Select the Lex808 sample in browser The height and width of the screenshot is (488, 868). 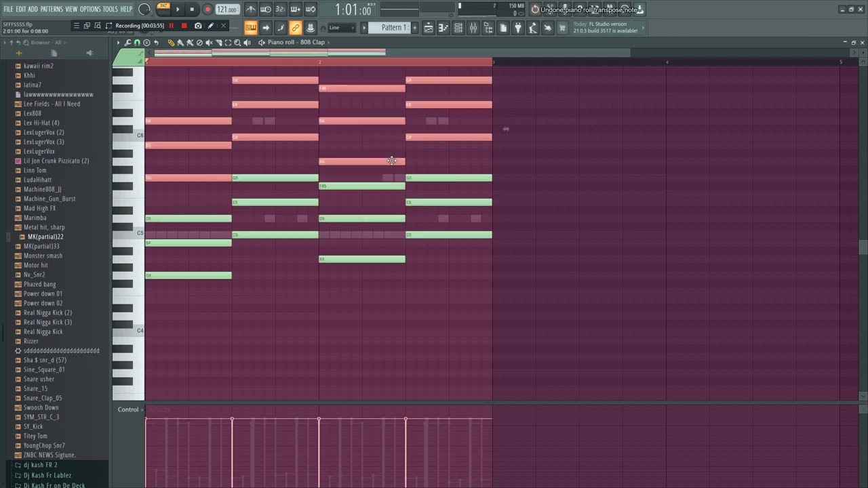[x=32, y=113]
